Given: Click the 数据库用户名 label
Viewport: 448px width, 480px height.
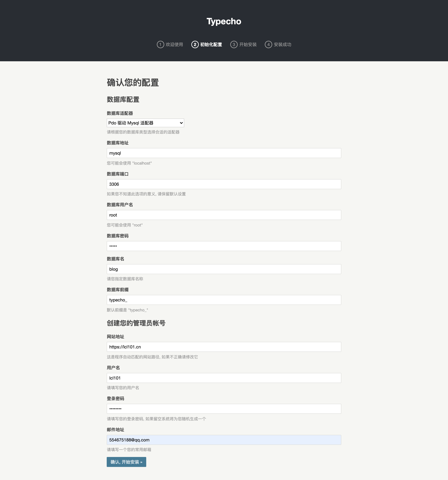Looking at the screenshot, I should pos(120,205).
